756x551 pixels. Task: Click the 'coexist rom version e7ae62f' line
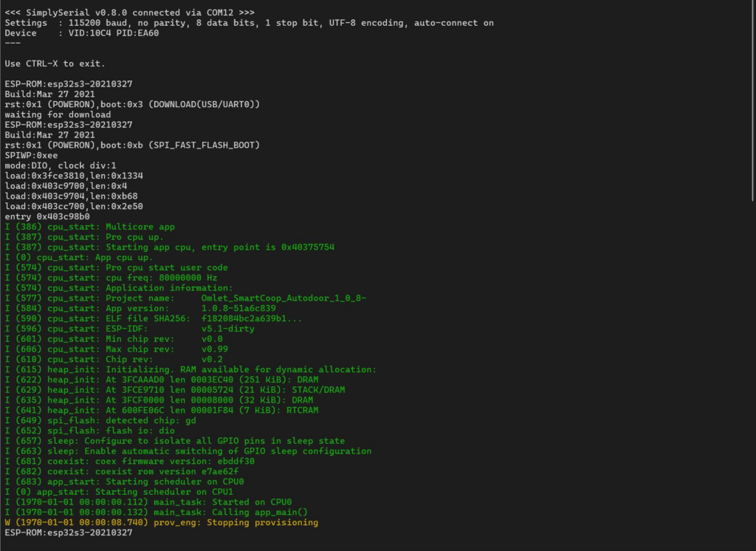pos(122,472)
